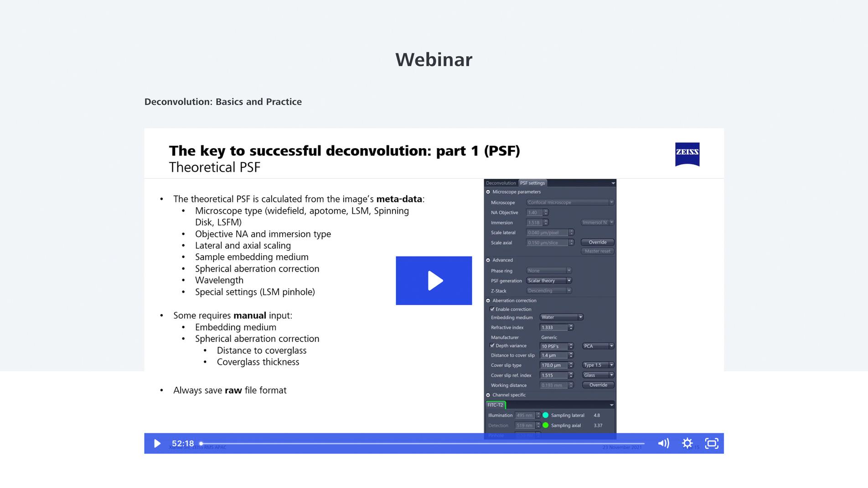Disable the Depth variance checkbox
Viewport: 868px width, 488px height.
pyautogui.click(x=492, y=345)
